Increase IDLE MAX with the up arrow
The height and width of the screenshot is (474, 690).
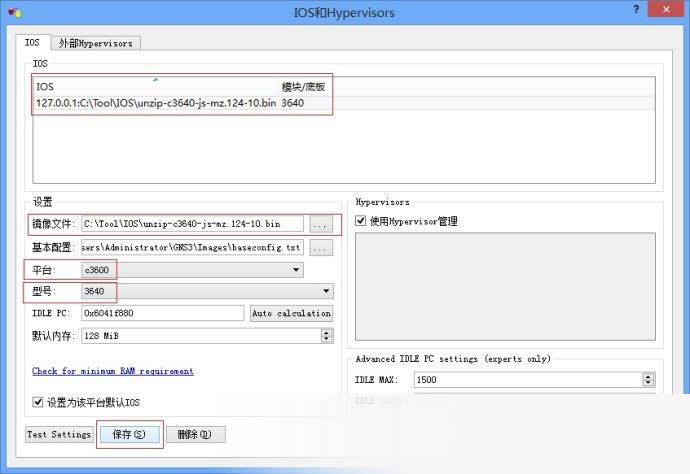(648, 376)
